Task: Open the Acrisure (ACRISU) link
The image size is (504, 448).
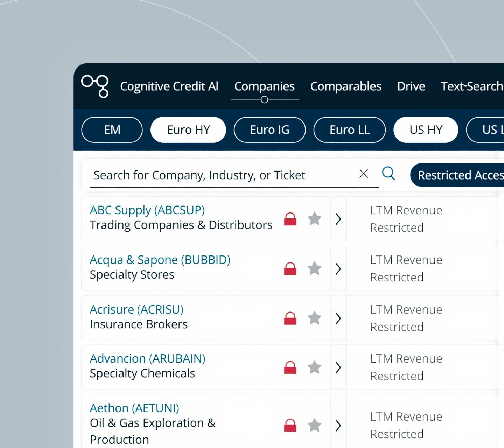Action: point(136,309)
